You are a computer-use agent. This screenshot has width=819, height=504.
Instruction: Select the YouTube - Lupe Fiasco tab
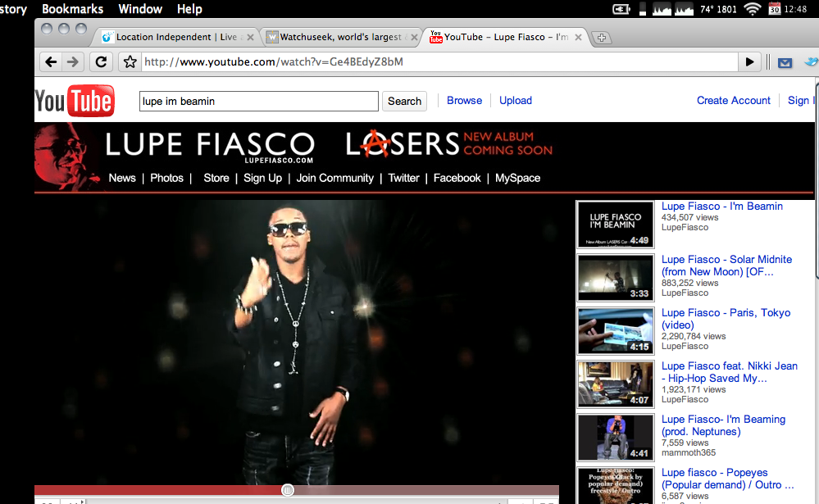(x=504, y=37)
